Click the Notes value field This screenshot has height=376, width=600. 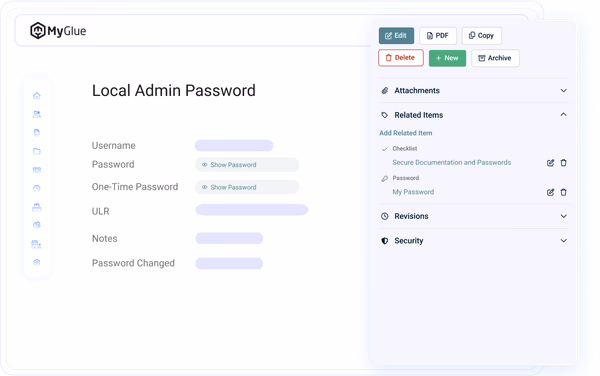click(229, 238)
